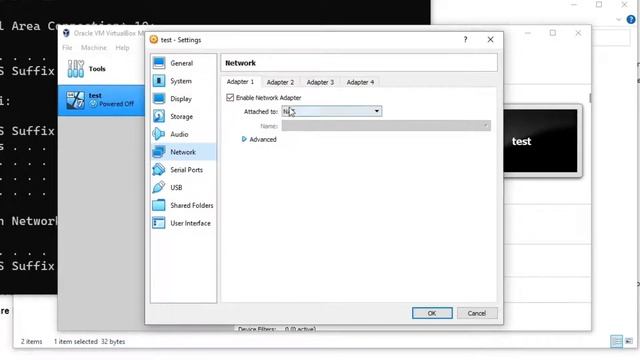Click the Tools icon in VirtualBox Manager
The height and width of the screenshot is (360, 640).
point(76,69)
